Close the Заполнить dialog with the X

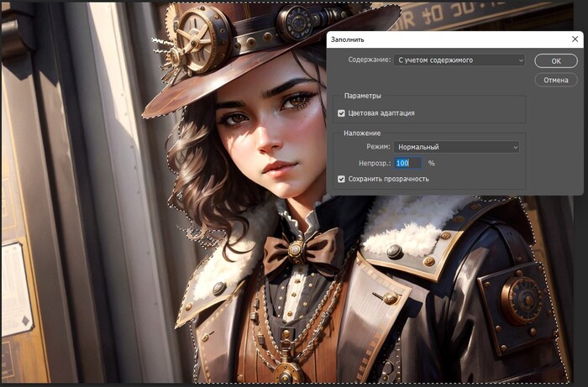(575, 39)
